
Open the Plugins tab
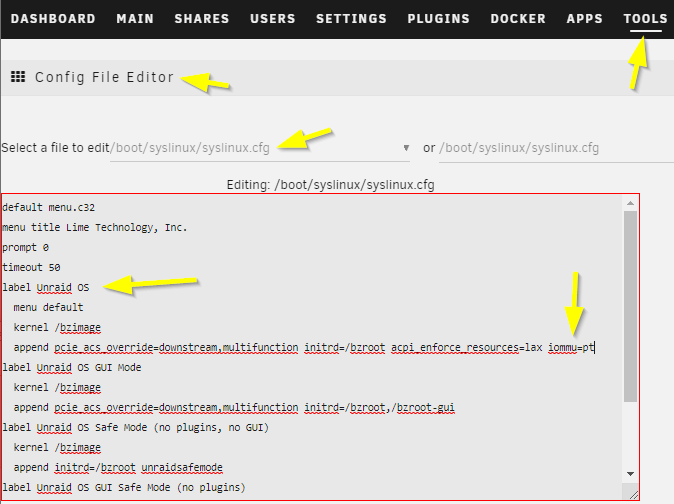pyautogui.click(x=438, y=19)
